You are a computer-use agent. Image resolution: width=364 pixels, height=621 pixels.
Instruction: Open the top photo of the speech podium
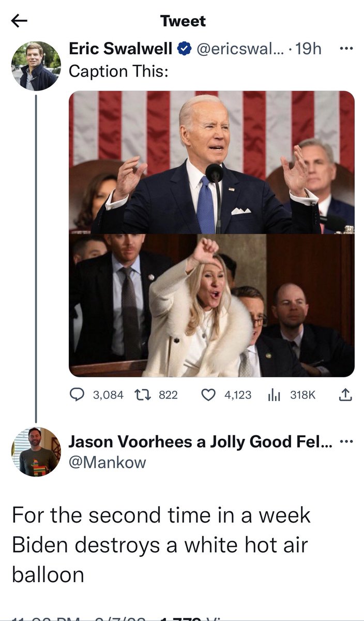click(x=212, y=162)
